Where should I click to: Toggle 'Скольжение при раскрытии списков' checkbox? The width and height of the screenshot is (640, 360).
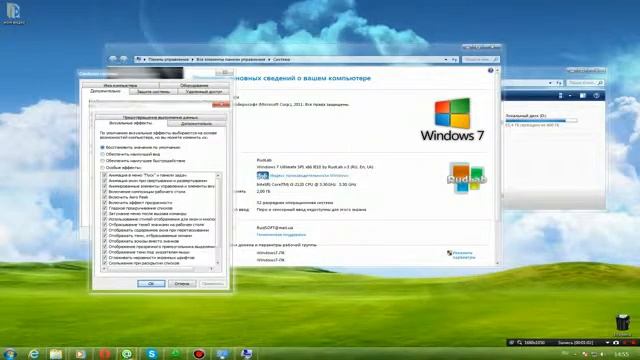(x=105, y=263)
